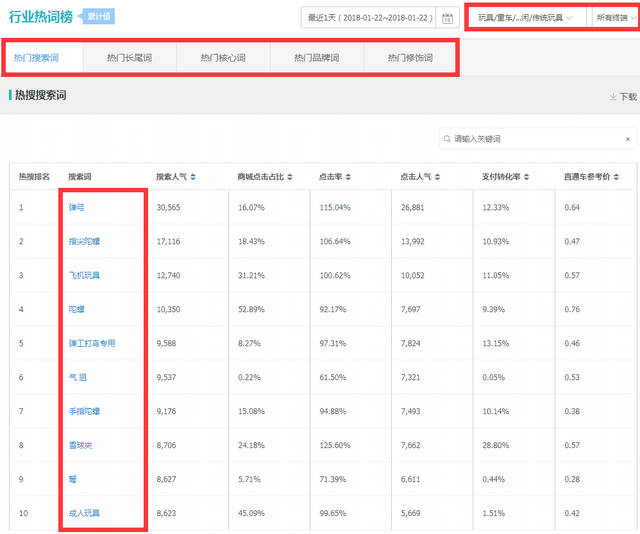Image resolution: width=640 pixels, height=534 pixels.
Task: Select the 9,176 search popularity cell
Action: point(166,411)
